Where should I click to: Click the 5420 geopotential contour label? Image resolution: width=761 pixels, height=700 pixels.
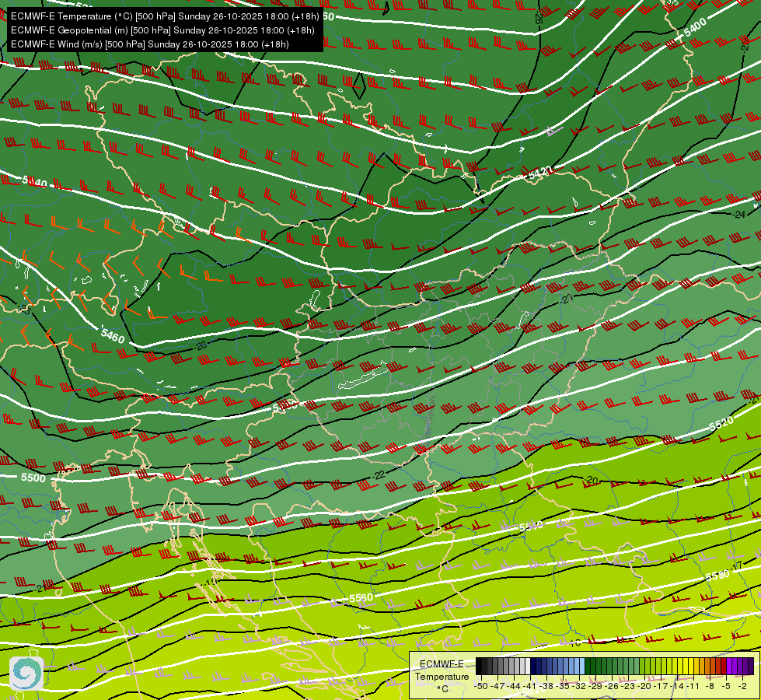pos(539,173)
